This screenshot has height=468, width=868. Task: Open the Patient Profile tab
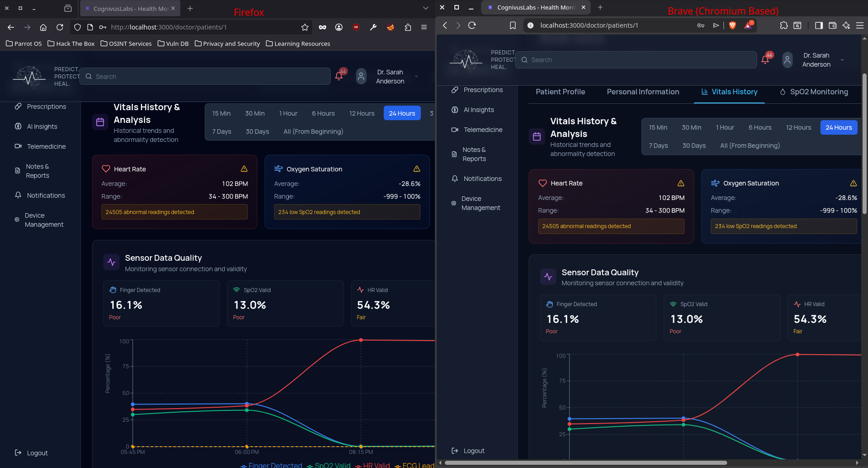[560, 92]
